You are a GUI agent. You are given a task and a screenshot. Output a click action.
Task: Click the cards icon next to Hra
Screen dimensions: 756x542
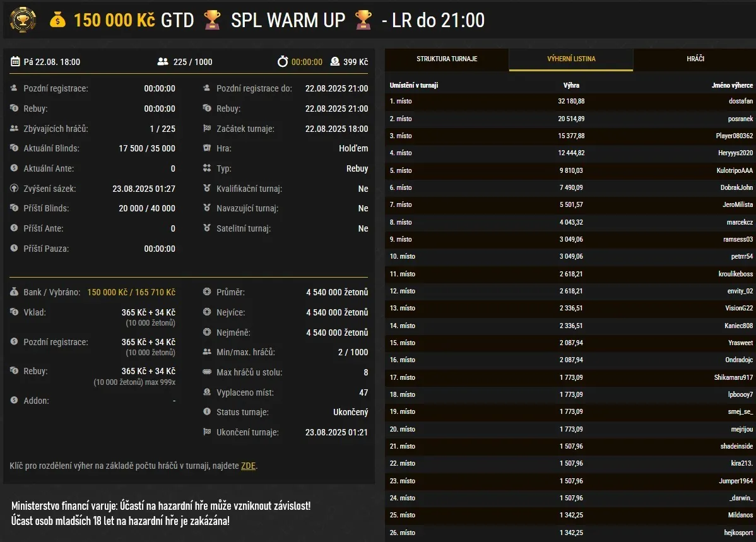[207, 148]
